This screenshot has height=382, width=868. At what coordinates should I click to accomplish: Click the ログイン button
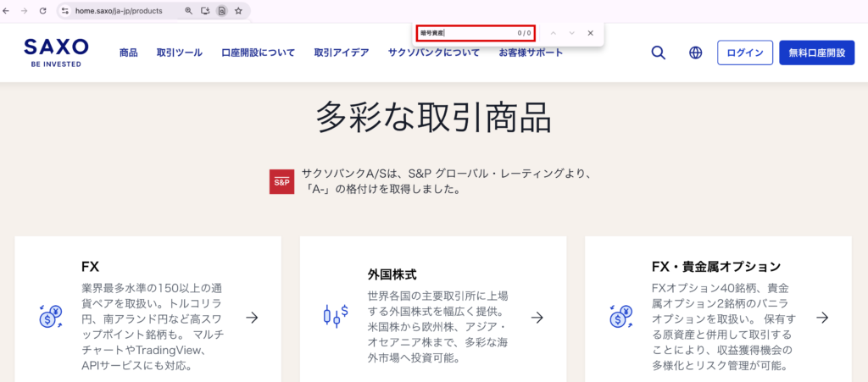745,53
